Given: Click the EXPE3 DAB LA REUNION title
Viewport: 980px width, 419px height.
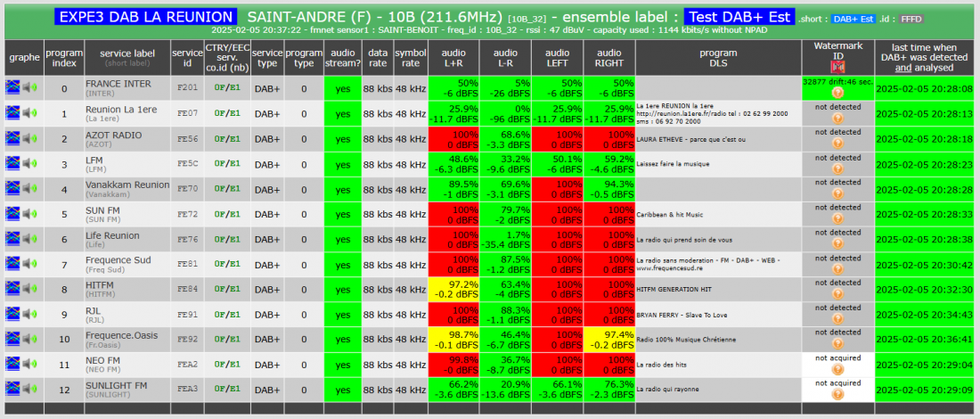Looking at the screenshot, I should click(x=145, y=17).
